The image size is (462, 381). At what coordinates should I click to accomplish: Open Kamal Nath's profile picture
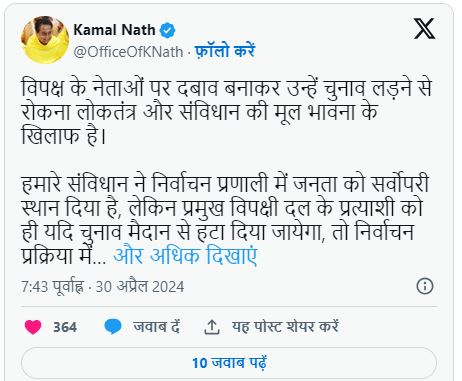45,40
